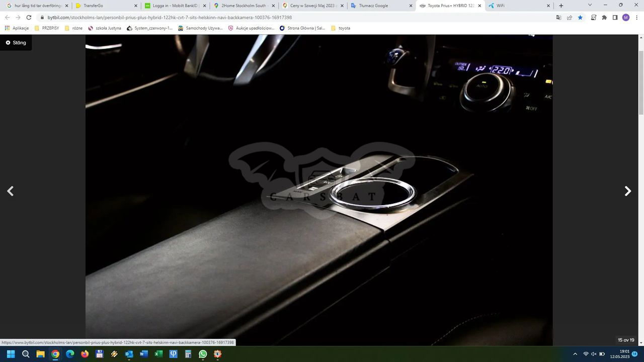Go to the previous gallery photo
Image resolution: width=644 pixels, height=362 pixels.
10,191
